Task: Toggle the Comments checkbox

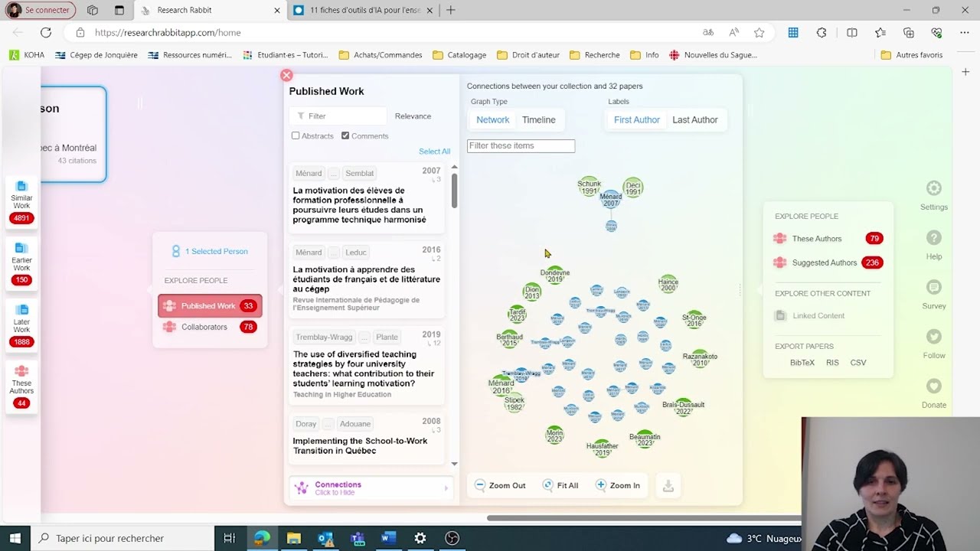Action: 345,135
